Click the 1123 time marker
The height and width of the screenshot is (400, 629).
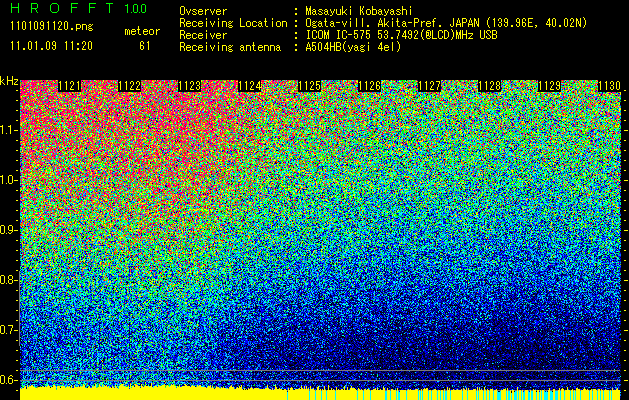190,86
